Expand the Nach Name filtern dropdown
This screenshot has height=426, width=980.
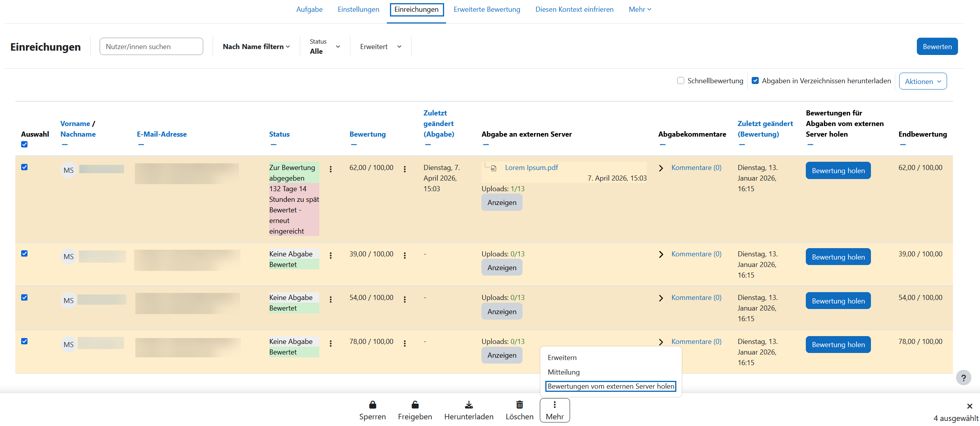point(256,47)
